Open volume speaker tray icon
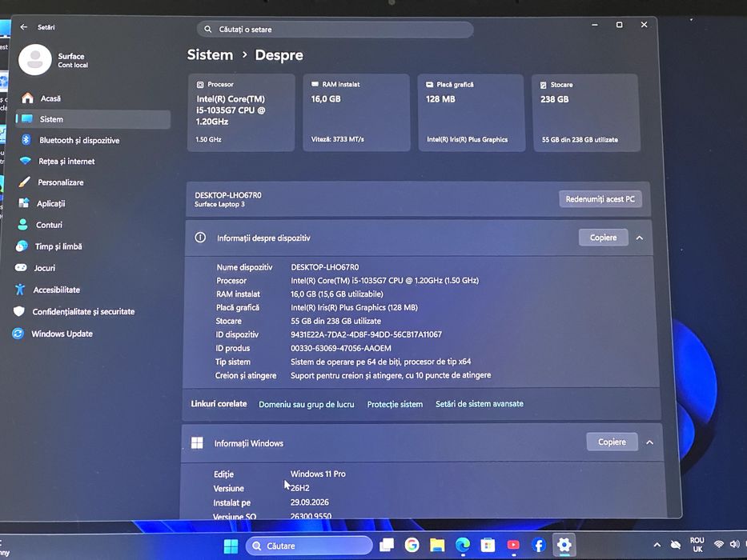Viewport: 747px width, 560px height. [x=734, y=544]
